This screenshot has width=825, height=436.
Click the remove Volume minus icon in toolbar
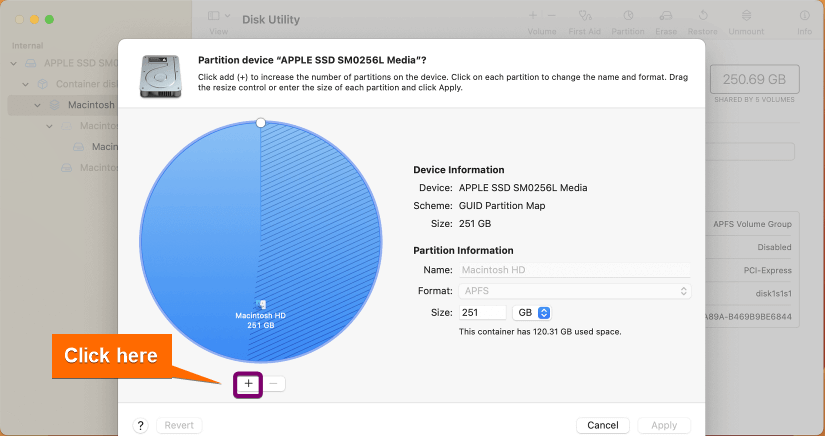[551, 16]
